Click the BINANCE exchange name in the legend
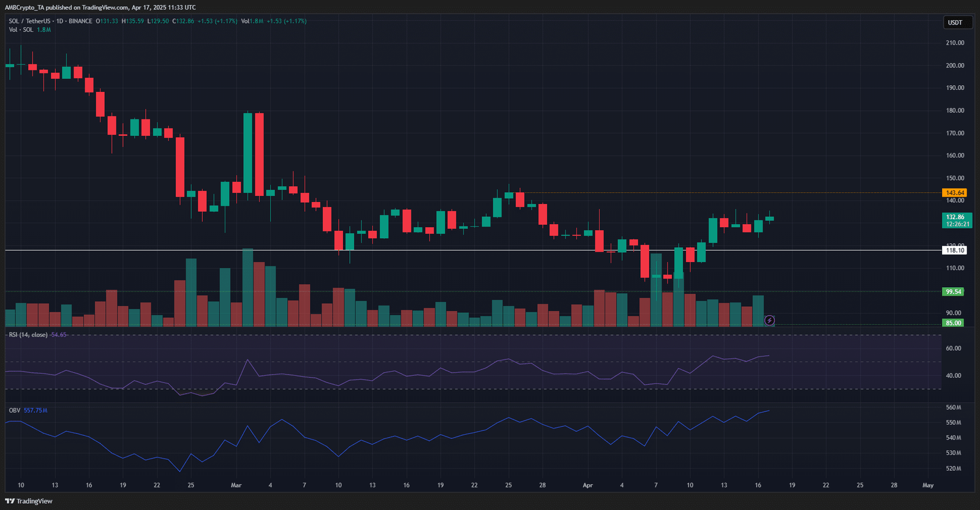Viewport: 980px width, 510px height. 80,21
